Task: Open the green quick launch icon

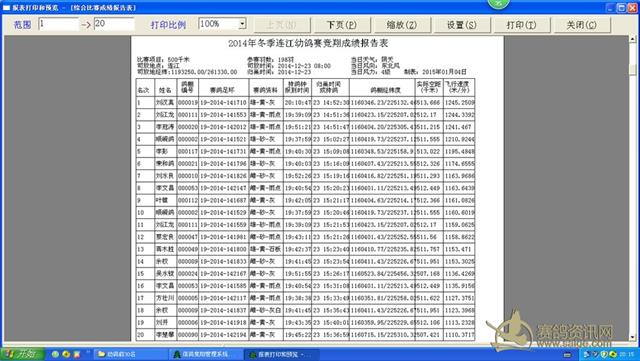Action: [55, 354]
